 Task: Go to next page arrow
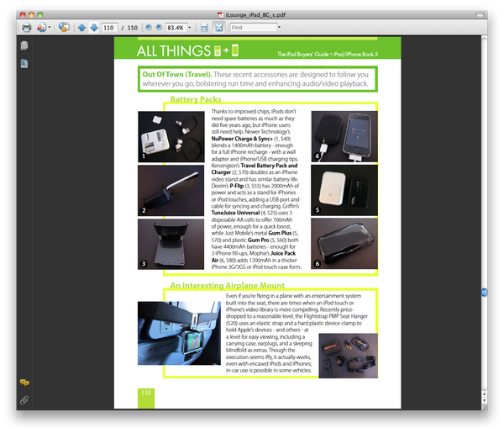(x=94, y=28)
